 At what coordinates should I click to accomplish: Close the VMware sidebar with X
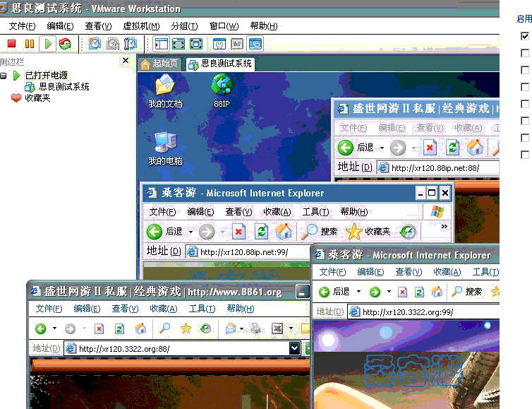[x=125, y=61]
